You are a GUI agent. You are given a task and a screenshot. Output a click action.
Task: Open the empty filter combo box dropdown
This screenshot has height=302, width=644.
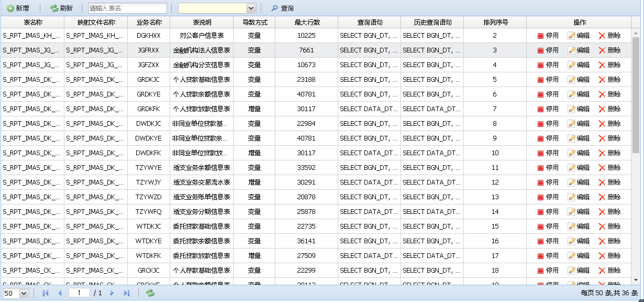coord(251,8)
